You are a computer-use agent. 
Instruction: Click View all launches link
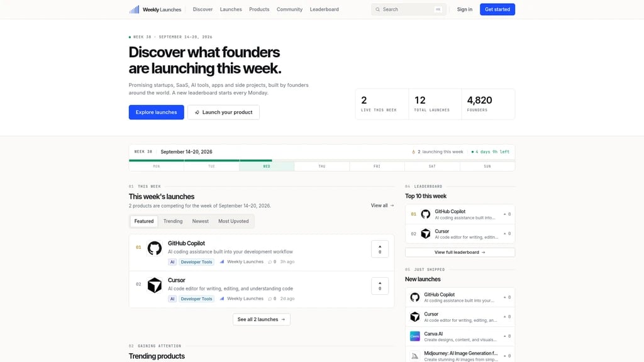pos(382,206)
